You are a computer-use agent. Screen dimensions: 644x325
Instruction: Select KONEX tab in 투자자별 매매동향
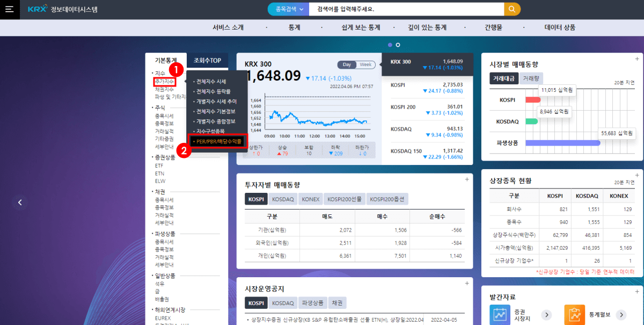pos(311,199)
